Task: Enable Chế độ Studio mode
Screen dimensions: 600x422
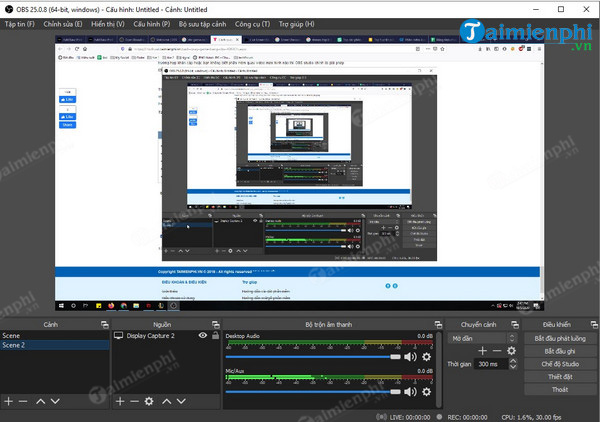Action: (560, 364)
